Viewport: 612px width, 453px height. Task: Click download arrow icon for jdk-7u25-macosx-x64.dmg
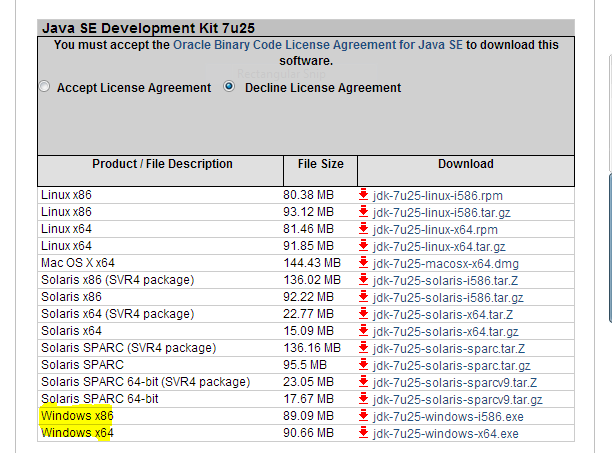pos(363,262)
